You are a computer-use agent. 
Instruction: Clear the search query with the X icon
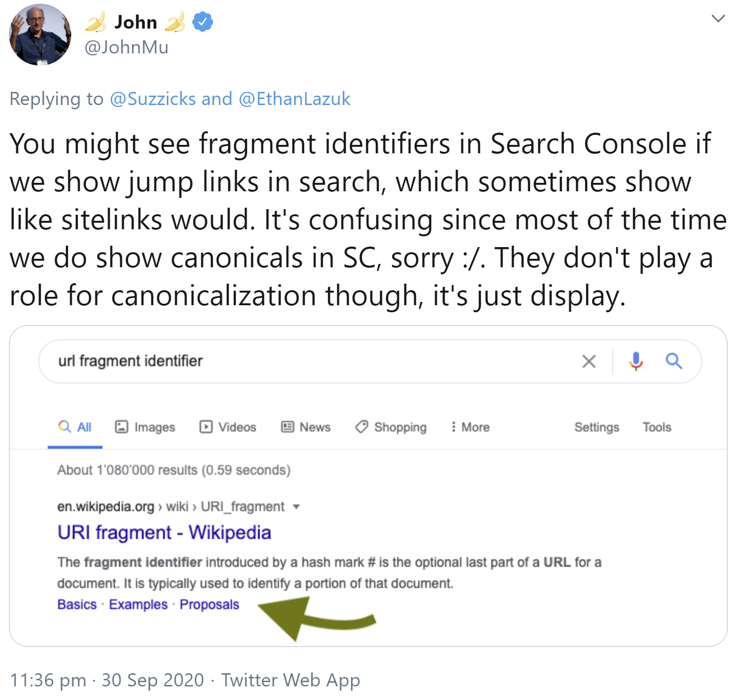tap(589, 361)
